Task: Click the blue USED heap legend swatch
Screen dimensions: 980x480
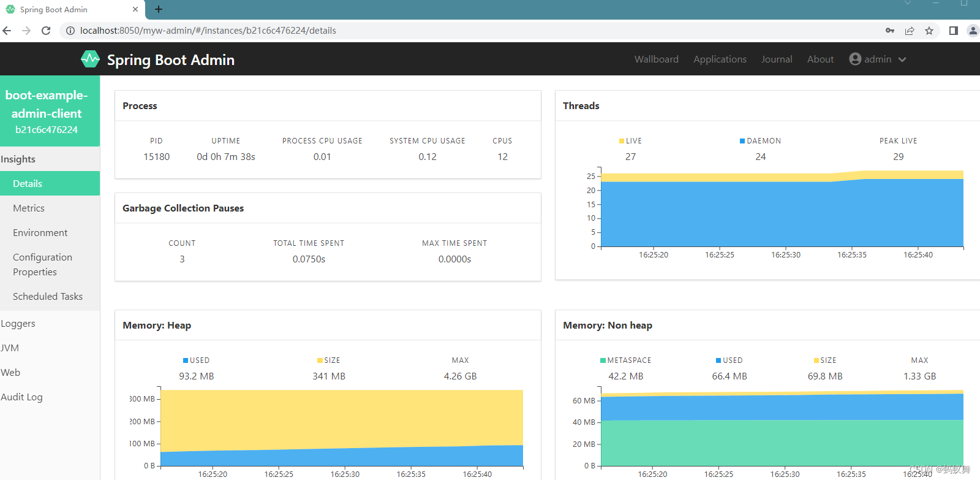Action: 186,360
